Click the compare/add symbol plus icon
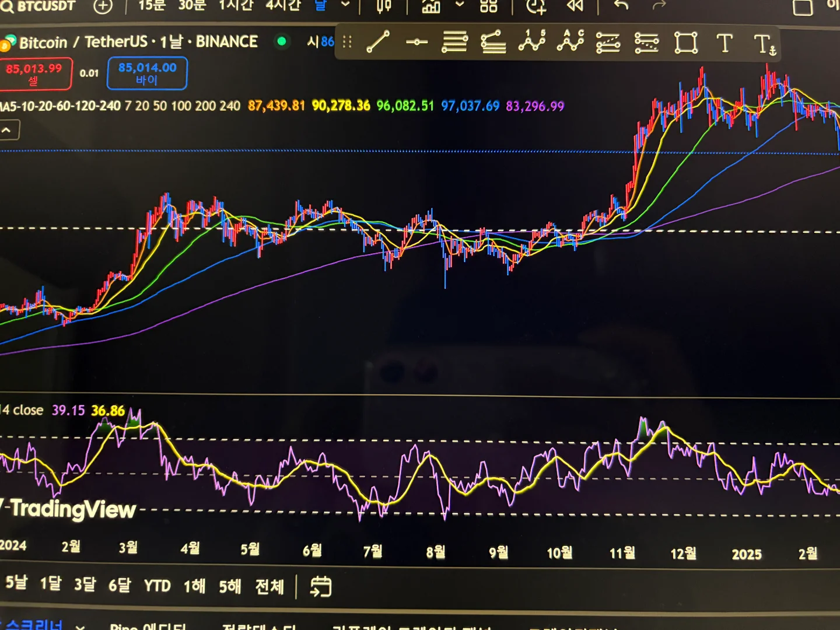The image size is (840, 630). click(x=103, y=6)
